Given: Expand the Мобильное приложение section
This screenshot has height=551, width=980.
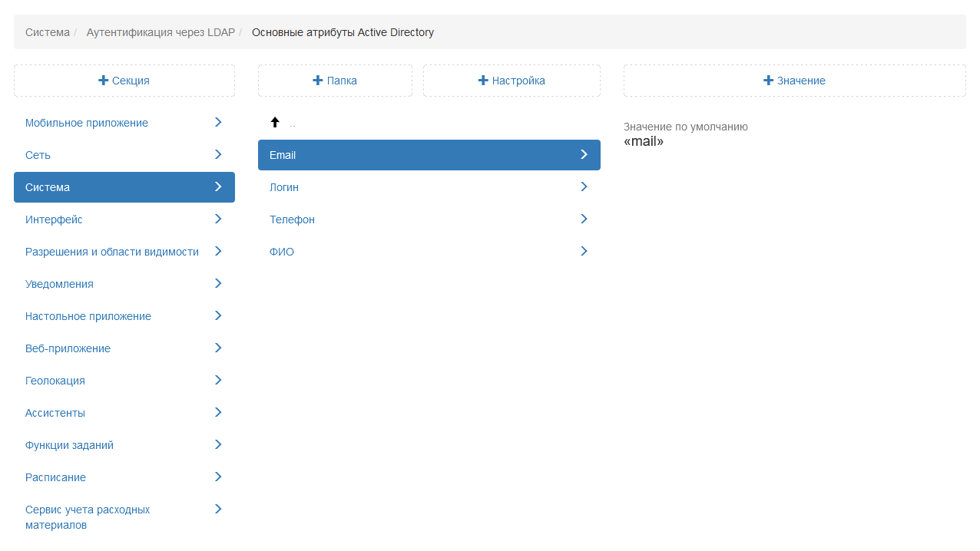Looking at the screenshot, I should coord(218,123).
